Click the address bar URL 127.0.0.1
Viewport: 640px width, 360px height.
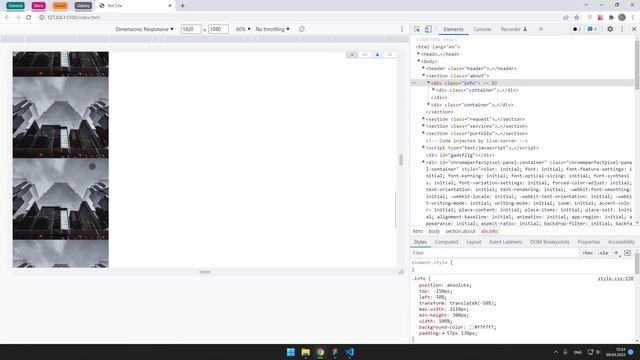(x=73, y=18)
